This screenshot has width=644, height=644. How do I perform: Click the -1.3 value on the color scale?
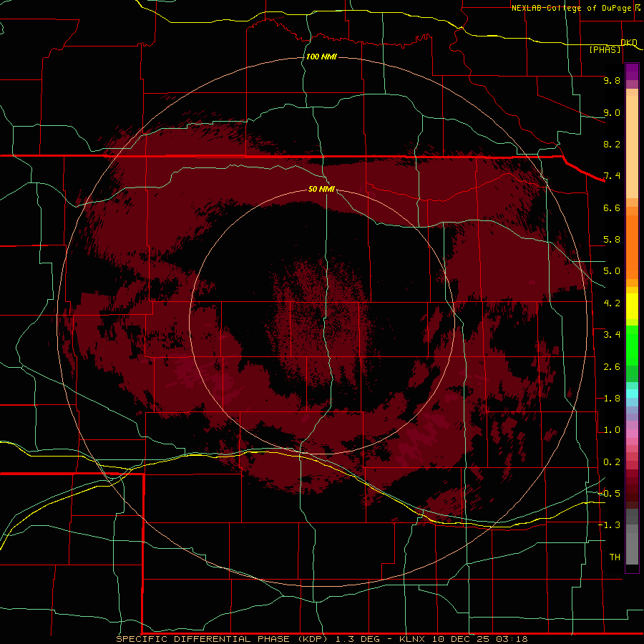click(x=609, y=525)
